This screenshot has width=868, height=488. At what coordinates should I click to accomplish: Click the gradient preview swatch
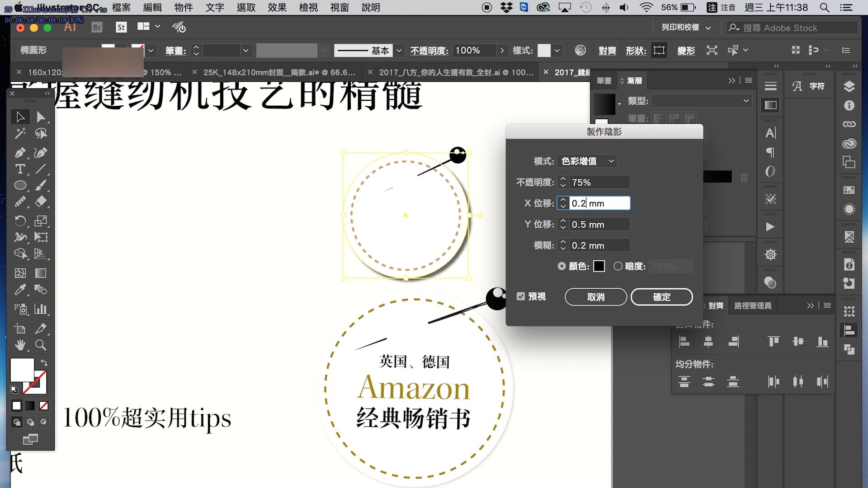604,104
